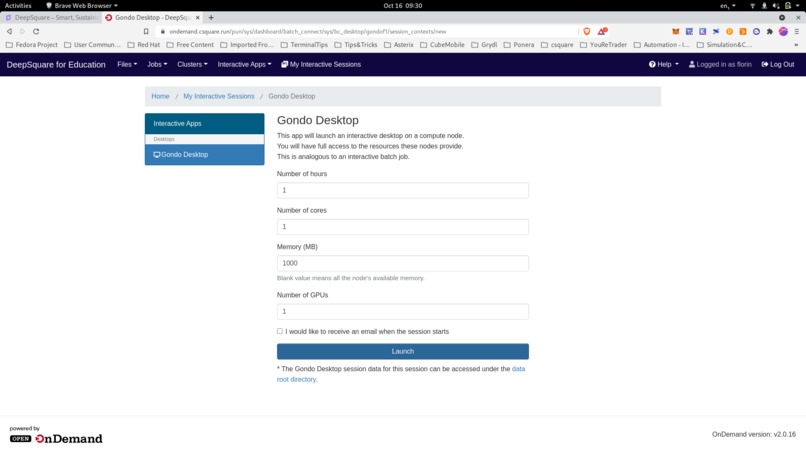Image resolution: width=806 pixels, height=453 pixels.
Task: Expand the Files dropdown menu
Action: pyautogui.click(x=127, y=64)
